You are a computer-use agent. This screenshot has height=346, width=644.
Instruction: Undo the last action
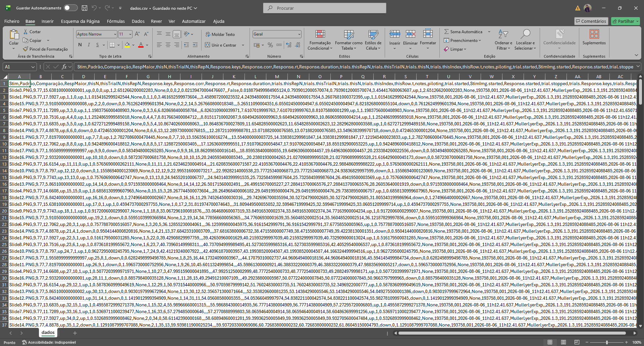pyautogui.click(x=94, y=8)
